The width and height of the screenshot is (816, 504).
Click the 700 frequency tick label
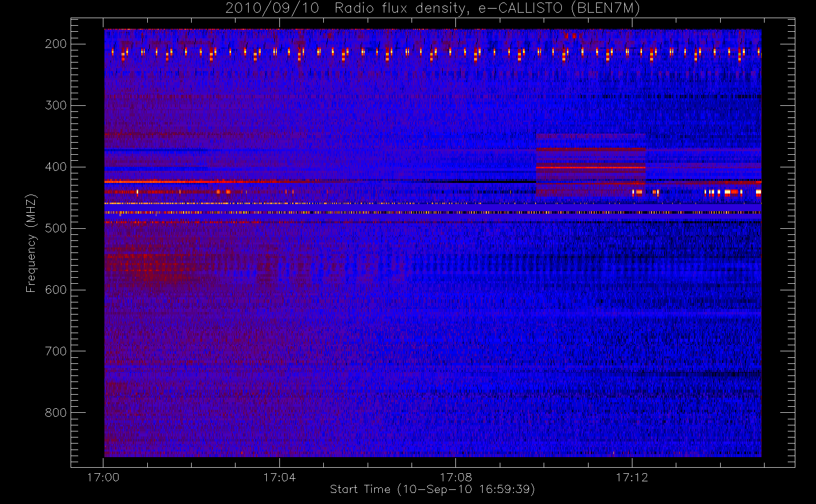(56, 351)
